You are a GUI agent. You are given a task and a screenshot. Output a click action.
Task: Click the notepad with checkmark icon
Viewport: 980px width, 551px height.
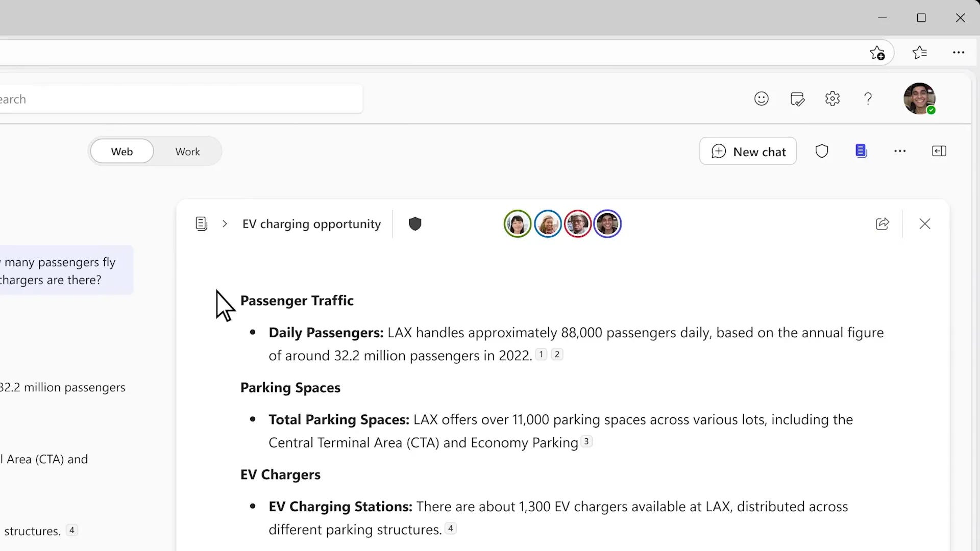coord(797,98)
